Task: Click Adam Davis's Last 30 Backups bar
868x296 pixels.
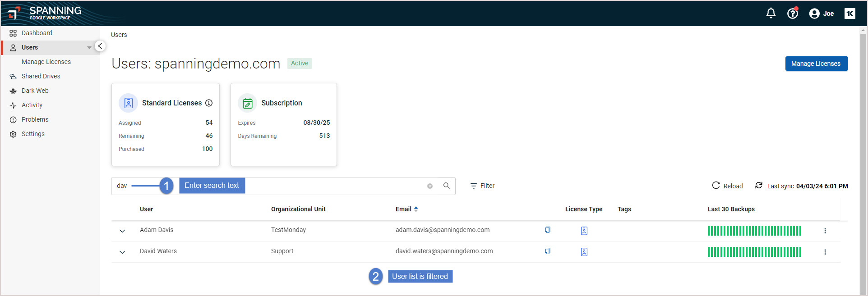Action: tap(754, 231)
